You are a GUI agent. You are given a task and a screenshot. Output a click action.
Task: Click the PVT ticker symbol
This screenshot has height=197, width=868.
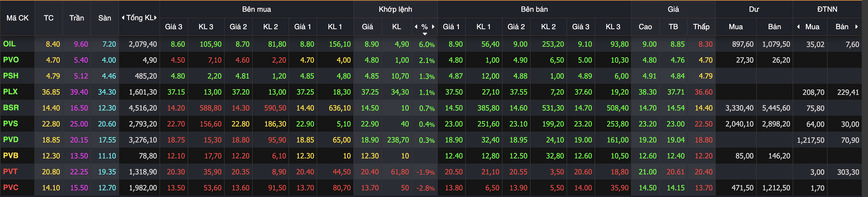[10, 171]
